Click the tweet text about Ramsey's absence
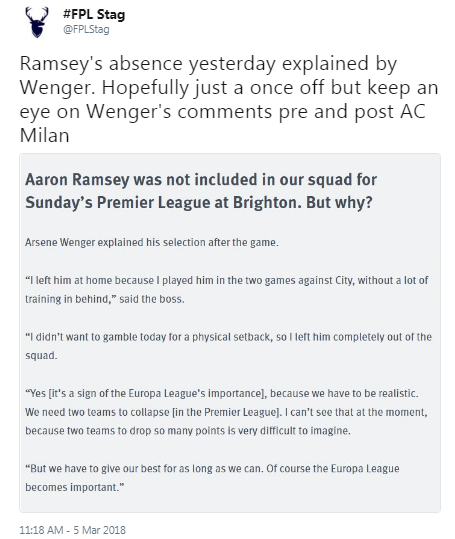The width and height of the screenshot is (455, 539). coord(229,99)
